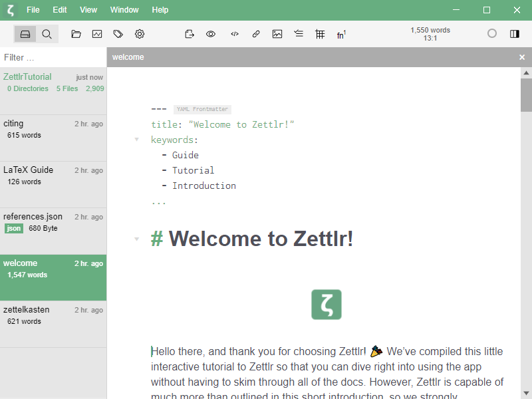Collapse the keywords YAML section

136,140
